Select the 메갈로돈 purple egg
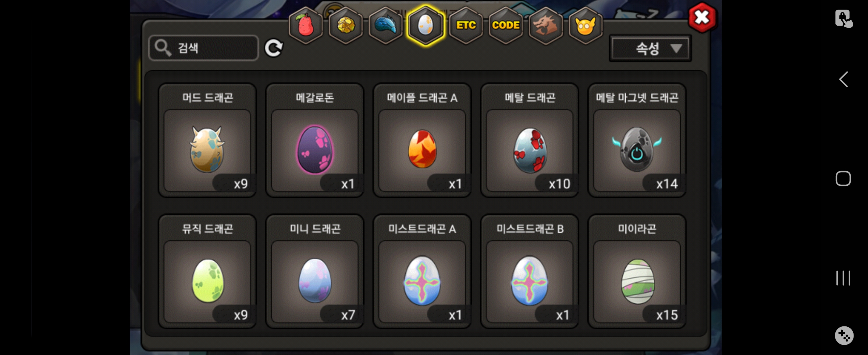 [x=315, y=140]
